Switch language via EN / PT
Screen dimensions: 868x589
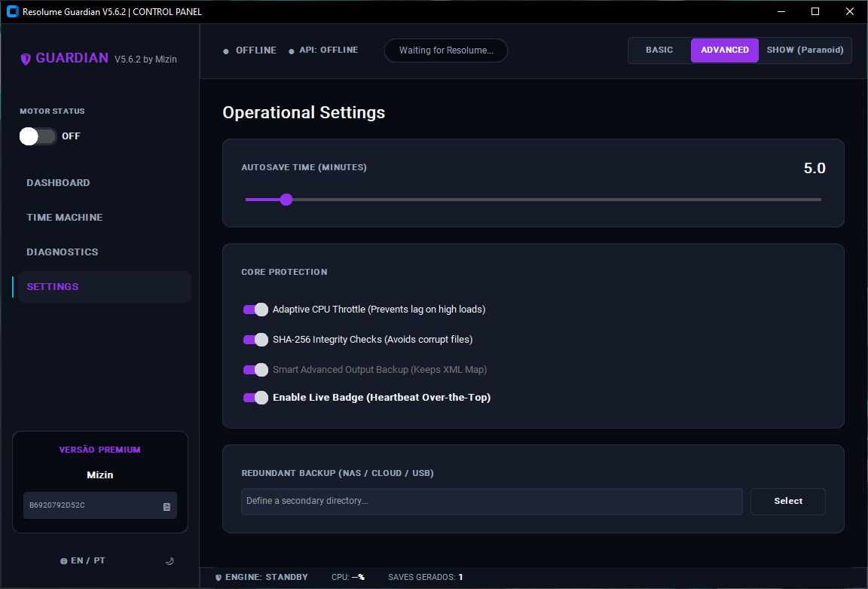pyautogui.click(x=88, y=561)
